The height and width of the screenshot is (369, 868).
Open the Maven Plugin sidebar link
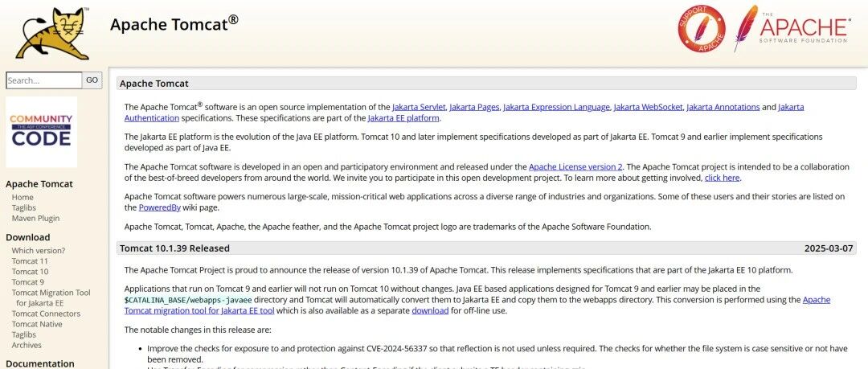click(x=35, y=219)
